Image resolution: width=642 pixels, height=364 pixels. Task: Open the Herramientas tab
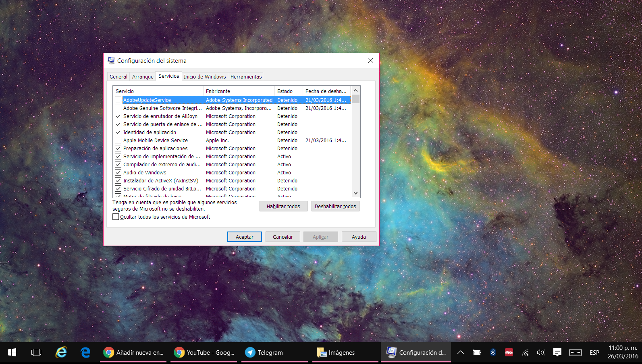[246, 77]
